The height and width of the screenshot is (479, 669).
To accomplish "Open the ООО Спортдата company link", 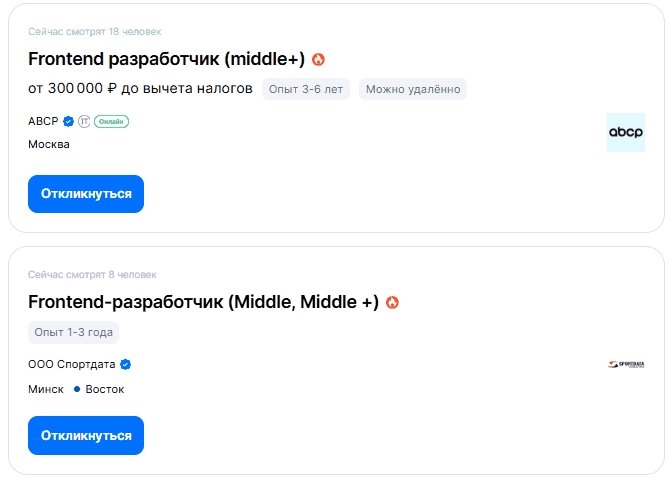I will (x=72, y=364).
